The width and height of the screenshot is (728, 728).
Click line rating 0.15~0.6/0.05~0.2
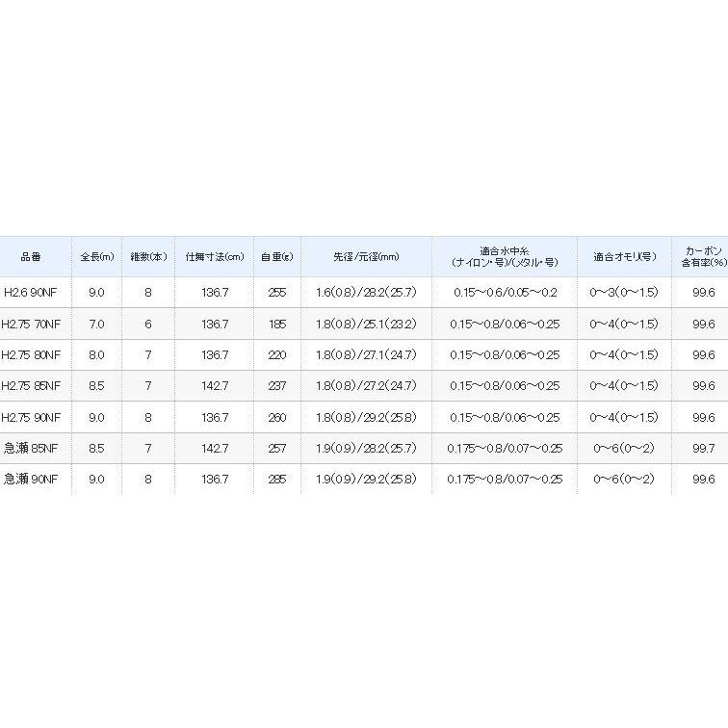[x=506, y=293]
